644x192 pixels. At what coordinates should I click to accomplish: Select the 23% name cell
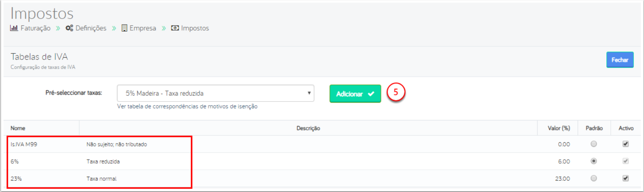tap(16, 178)
